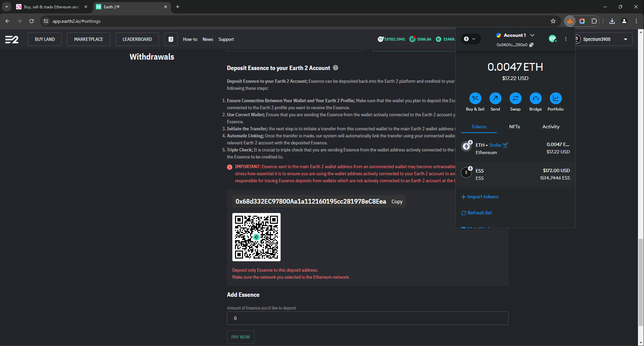Screen dimensions: 644x346
Task: Open the network selector dropdown in MetaMask
Action: coord(470,39)
